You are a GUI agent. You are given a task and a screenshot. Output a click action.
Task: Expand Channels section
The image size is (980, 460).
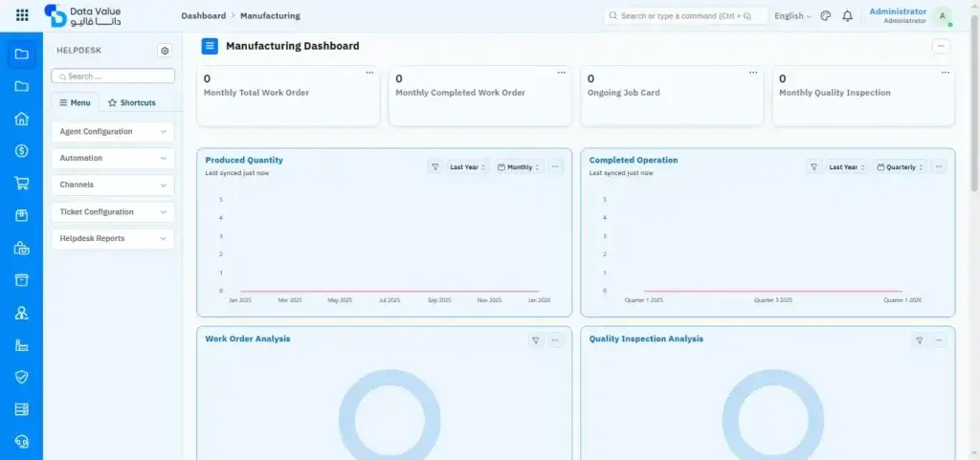click(x=113, y=185)
